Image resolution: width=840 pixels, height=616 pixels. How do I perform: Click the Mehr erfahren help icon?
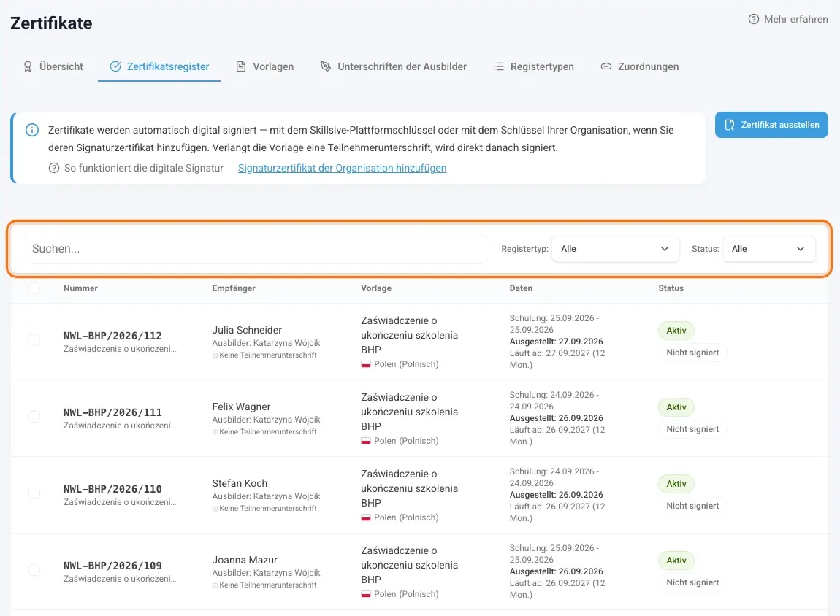[x=753, y=19]
